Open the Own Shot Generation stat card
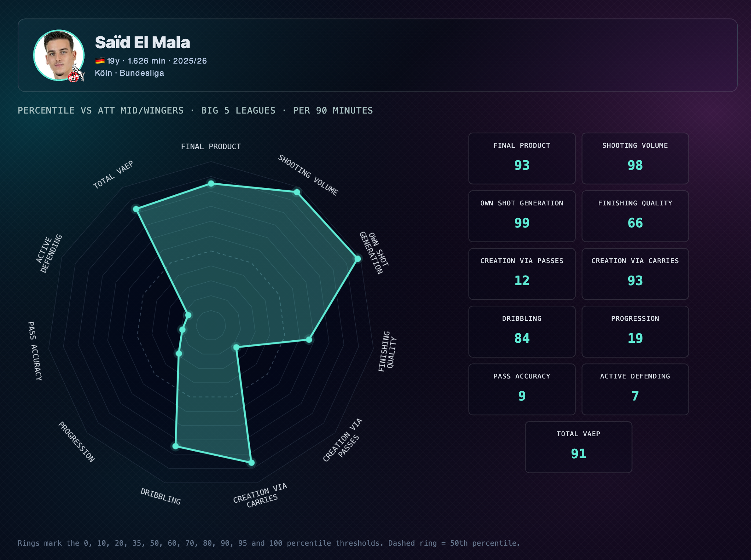This screenshot has height=560, width=751. (522, 216)
